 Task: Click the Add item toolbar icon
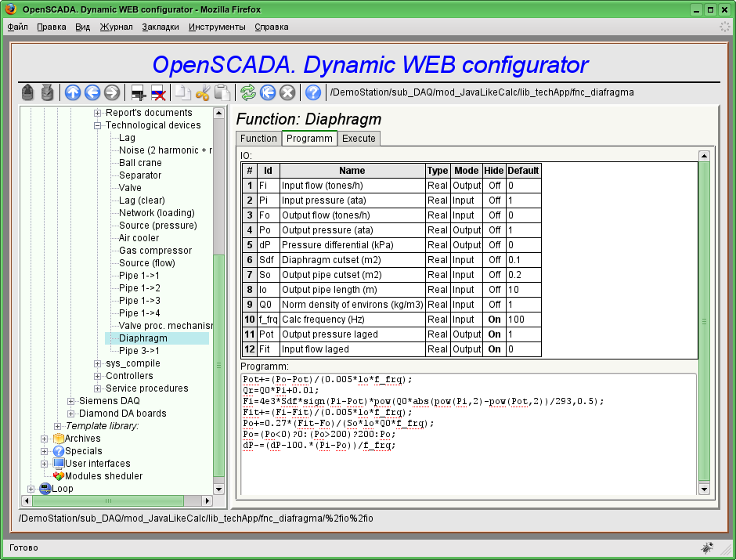[x=138, y=92]
